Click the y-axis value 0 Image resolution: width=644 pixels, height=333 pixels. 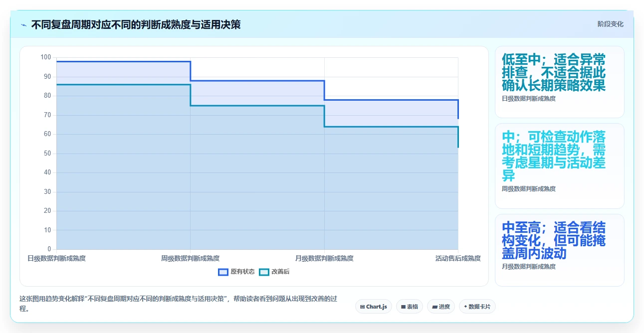tap(49, 249)
